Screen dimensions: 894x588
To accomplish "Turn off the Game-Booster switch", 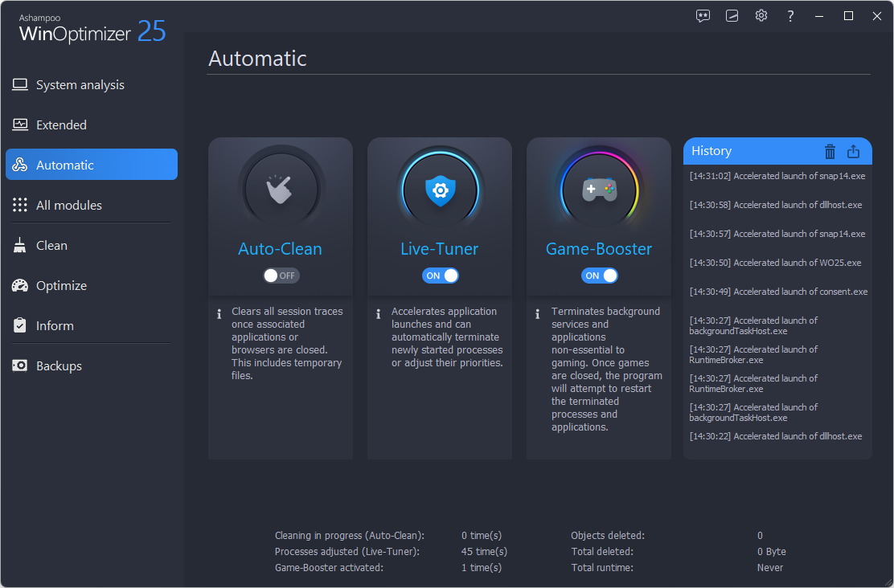I will coord(599,276).
